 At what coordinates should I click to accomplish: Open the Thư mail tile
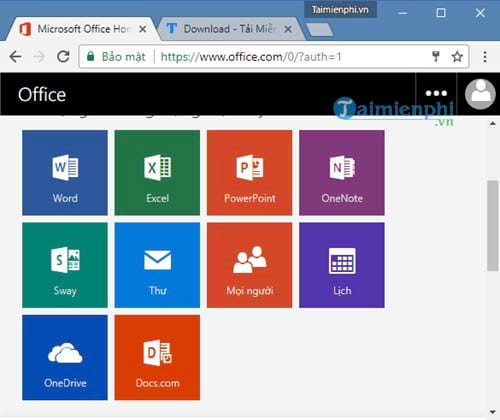click(157, 265)
